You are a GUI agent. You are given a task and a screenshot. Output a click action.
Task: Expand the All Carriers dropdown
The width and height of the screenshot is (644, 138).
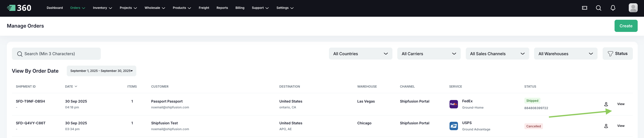click(x=429, y=54)
